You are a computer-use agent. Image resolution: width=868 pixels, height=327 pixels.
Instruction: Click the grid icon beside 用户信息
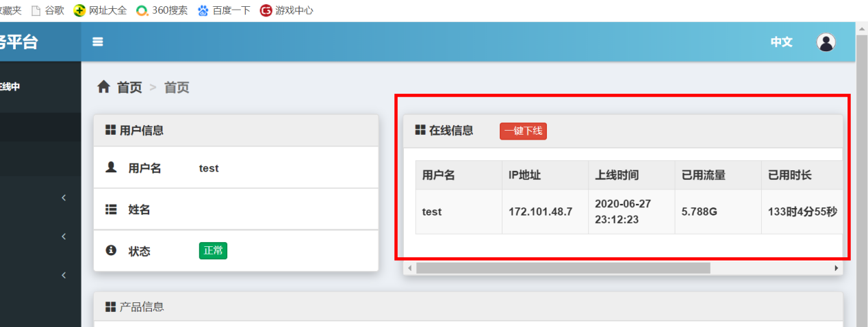coord(110,130)
